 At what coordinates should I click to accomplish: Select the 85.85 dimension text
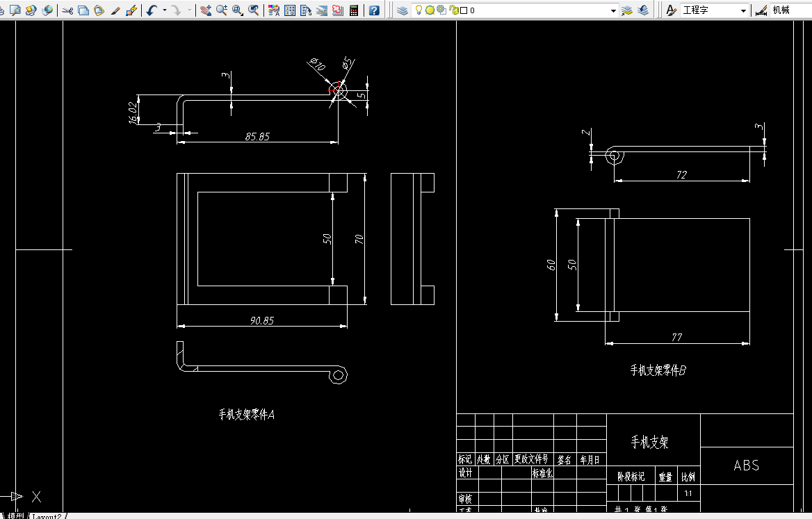tap(257, 137)
